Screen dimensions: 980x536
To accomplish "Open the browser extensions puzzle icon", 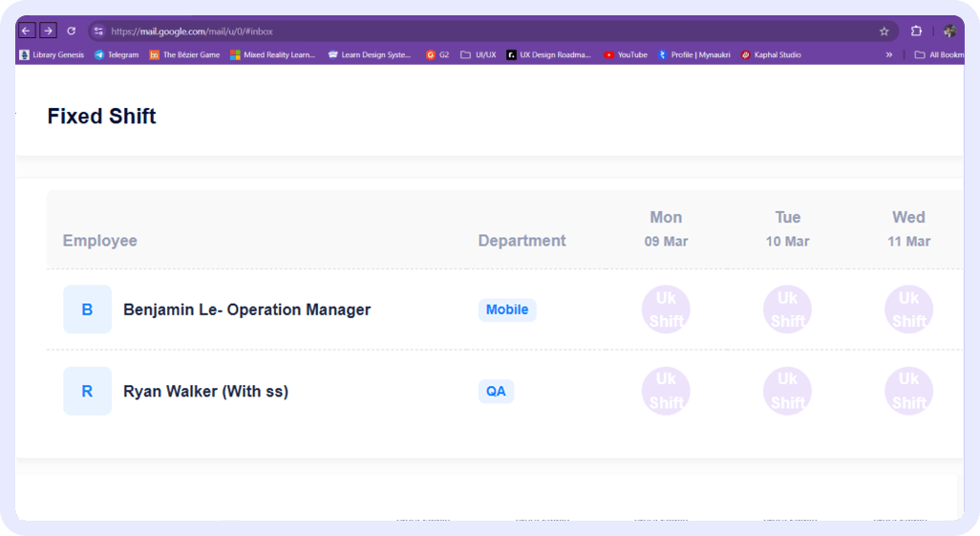I will click(x=916, y=32).
